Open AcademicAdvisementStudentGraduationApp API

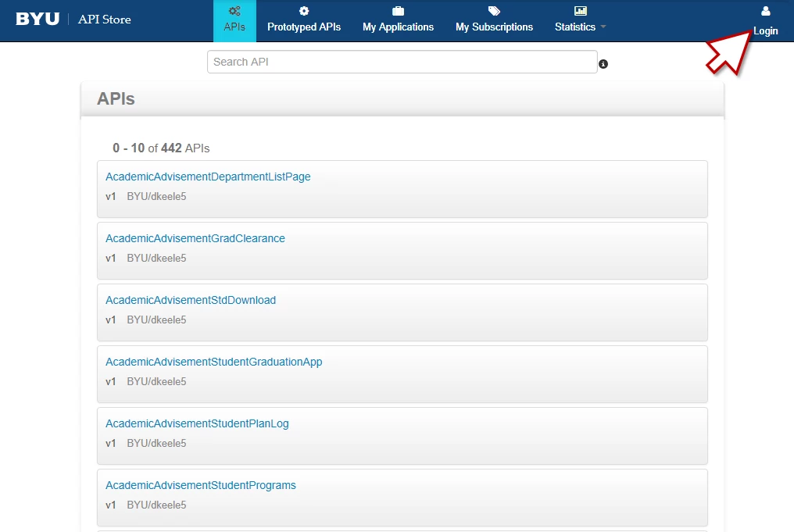[213, 362]
